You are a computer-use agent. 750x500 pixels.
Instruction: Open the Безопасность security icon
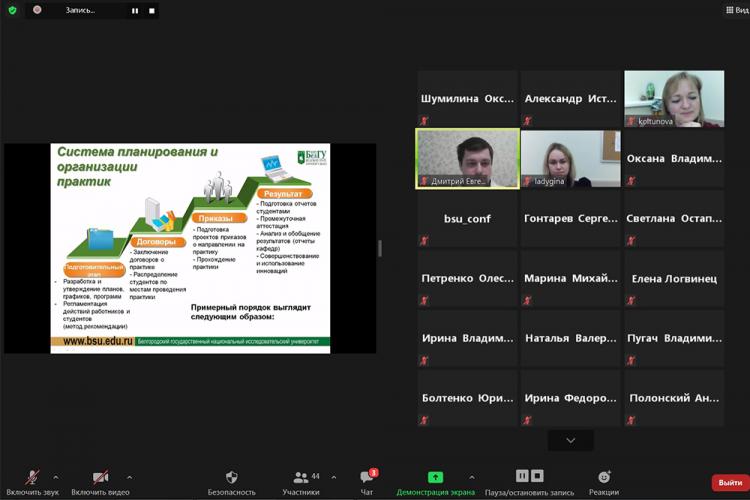coord(231,478)
